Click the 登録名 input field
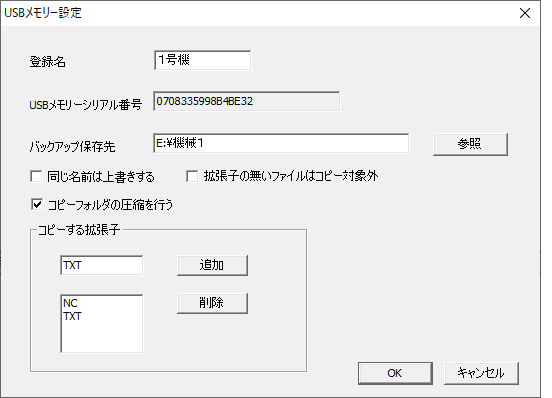This screenshot has width=552, height=398. pyautogui.click(x=202, y=60)
